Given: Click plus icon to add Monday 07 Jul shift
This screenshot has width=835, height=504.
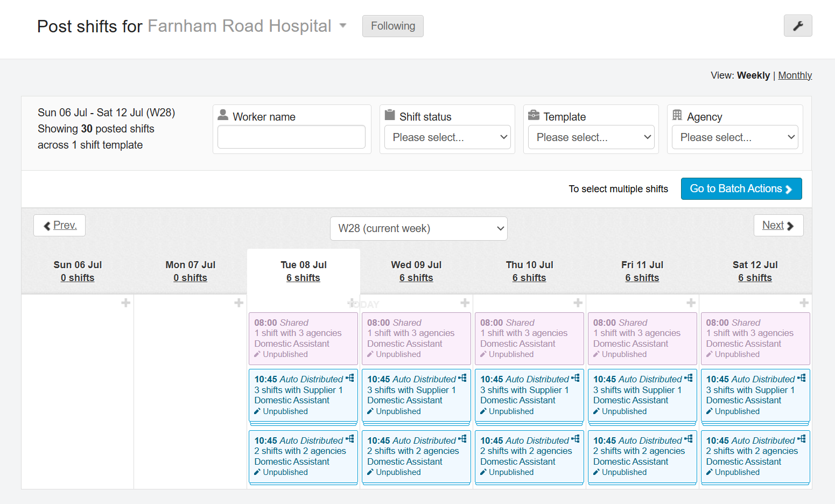Looking at the screenshot, I should (239, 303).
